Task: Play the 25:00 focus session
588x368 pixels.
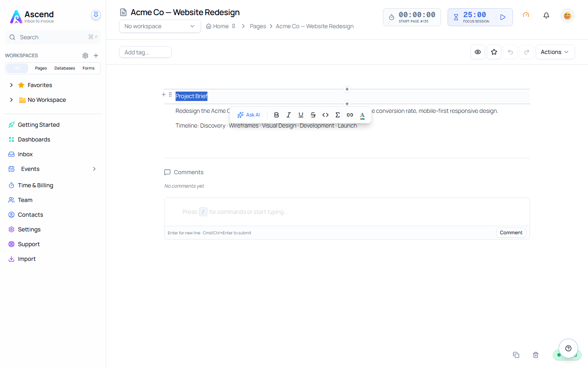Action: coord(503,17)
